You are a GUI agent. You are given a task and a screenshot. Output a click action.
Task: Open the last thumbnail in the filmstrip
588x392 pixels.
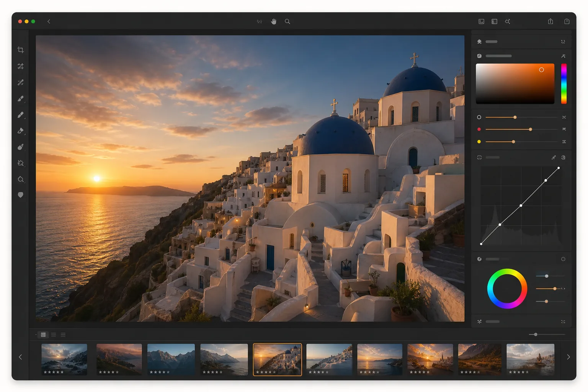click(530, 359)
